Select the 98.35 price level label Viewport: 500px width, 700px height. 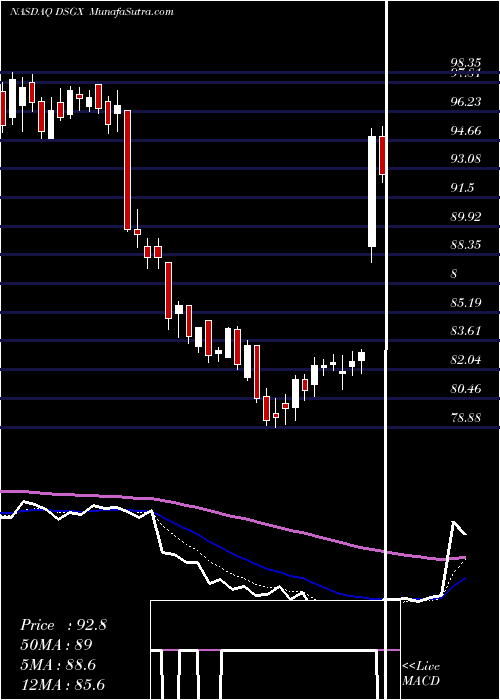[x=466, y=63]
